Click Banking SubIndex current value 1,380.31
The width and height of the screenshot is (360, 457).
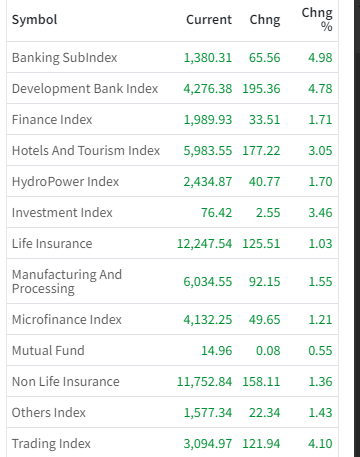coord(208,58)
